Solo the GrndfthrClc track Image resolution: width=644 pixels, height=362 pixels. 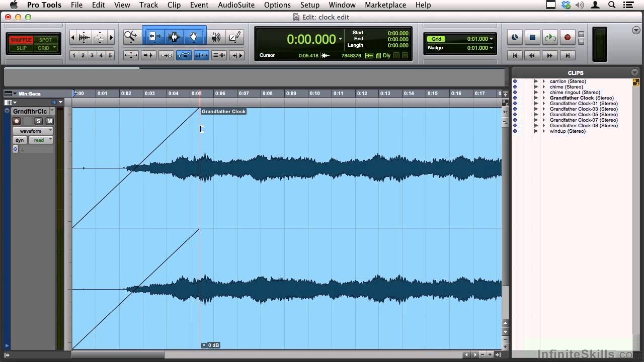tap(39, 121)
